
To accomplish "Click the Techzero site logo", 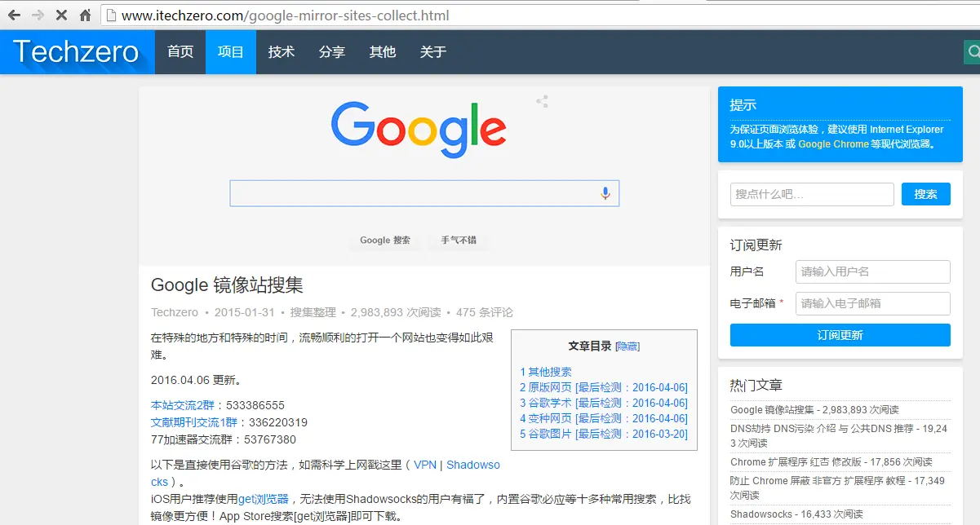I will 76,52.
